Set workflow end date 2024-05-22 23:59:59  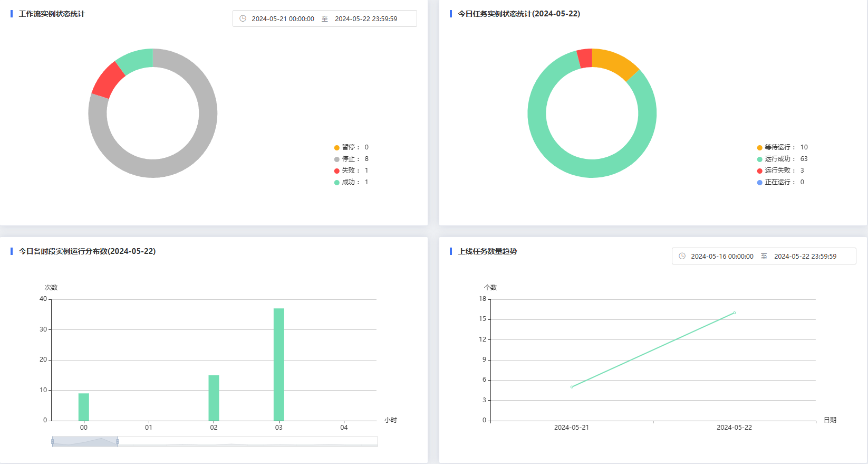pyautogui.click(x=366, y=18)
